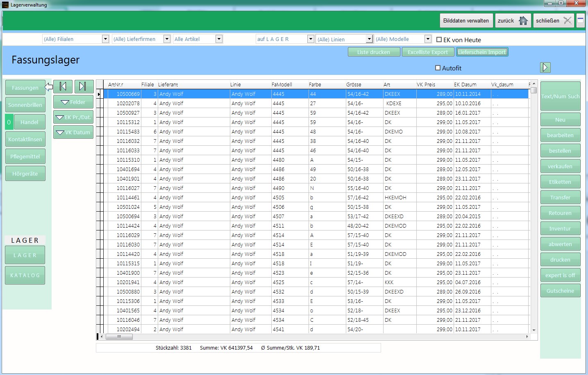Toggle the expert is off button
This screenshot has width=588, height=375.
[x=560, y=275]
